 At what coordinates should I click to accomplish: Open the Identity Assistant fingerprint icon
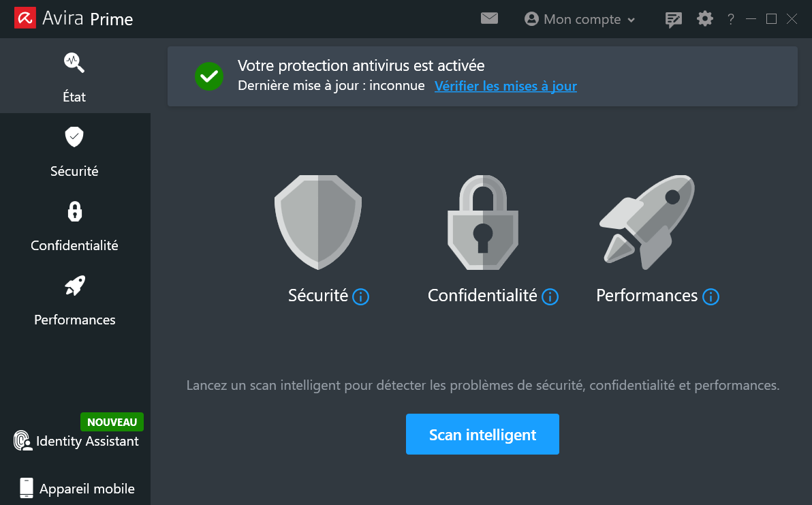tap(22, 441)
